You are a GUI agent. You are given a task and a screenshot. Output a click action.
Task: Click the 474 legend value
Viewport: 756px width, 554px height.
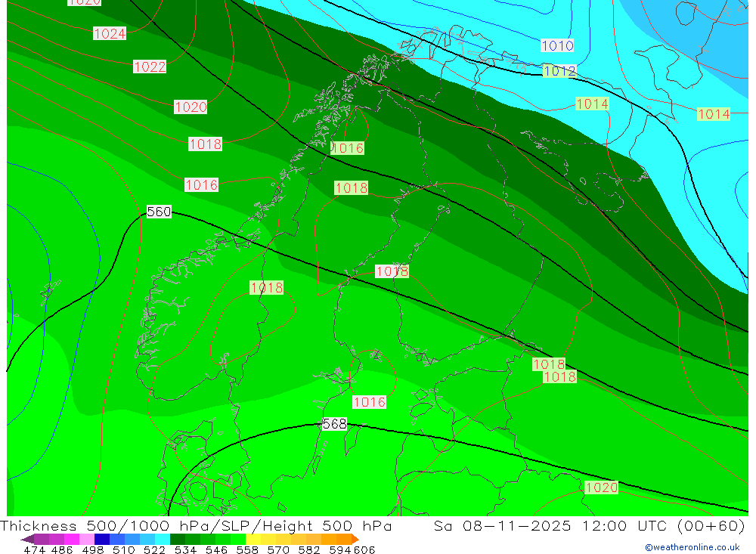tap(34, 549)
